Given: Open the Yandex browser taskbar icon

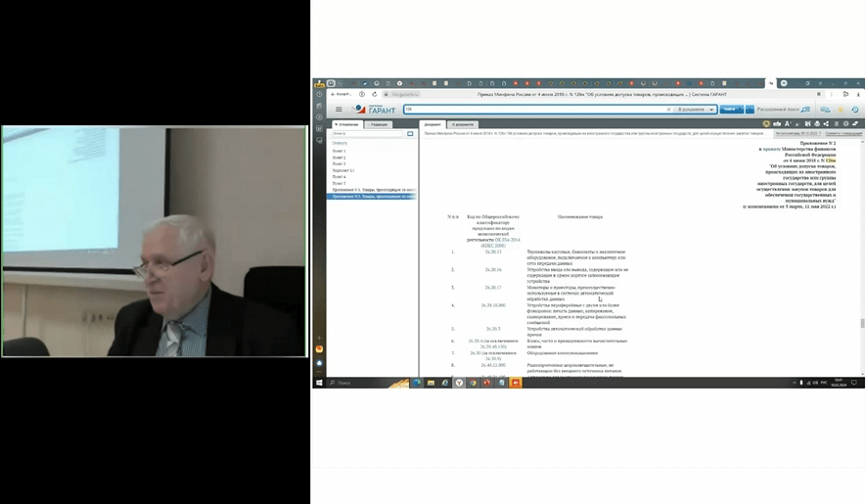Looking at the screenshot, I should tap(458, 383).
